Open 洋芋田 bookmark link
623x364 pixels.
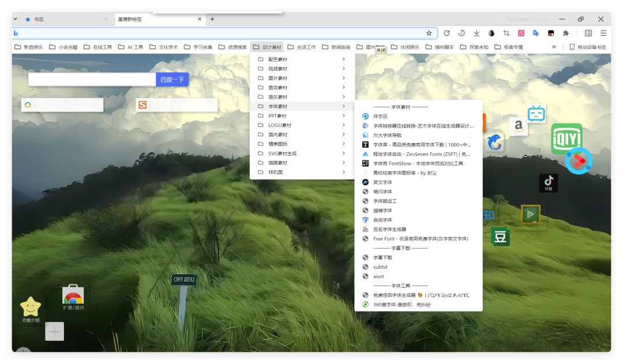[418, 117]
